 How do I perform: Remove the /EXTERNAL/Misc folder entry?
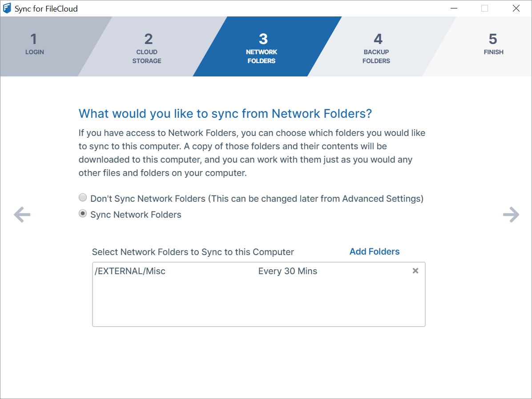[415, 271]
